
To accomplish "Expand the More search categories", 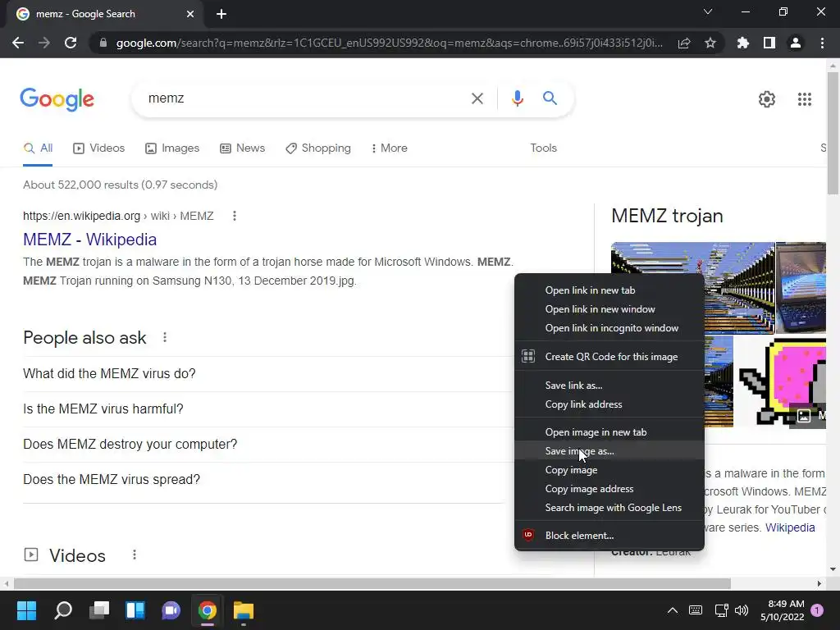I will point(390,148).
